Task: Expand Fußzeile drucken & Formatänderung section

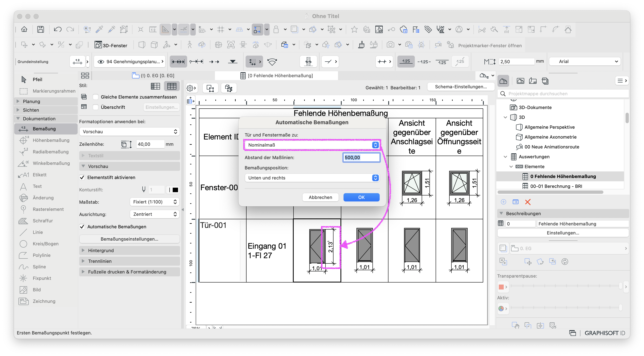Action: coord(129,272)
